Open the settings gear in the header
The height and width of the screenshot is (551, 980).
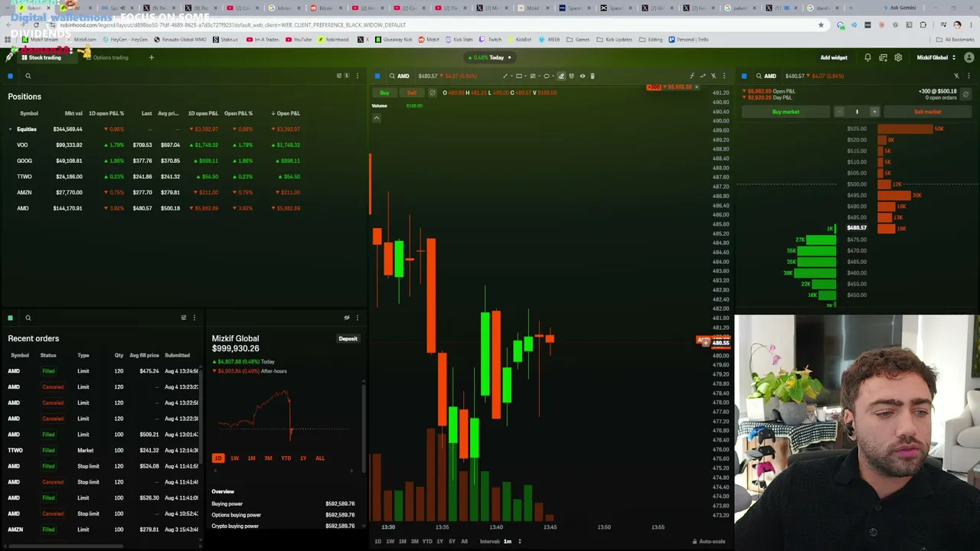pyautogui.click(x=898, y=57)
